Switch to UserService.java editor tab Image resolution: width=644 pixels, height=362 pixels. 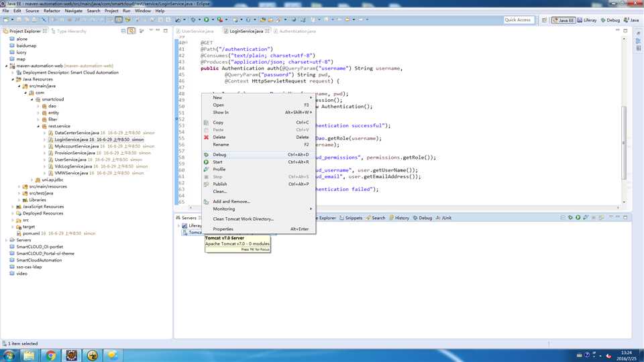pos(195,32)
